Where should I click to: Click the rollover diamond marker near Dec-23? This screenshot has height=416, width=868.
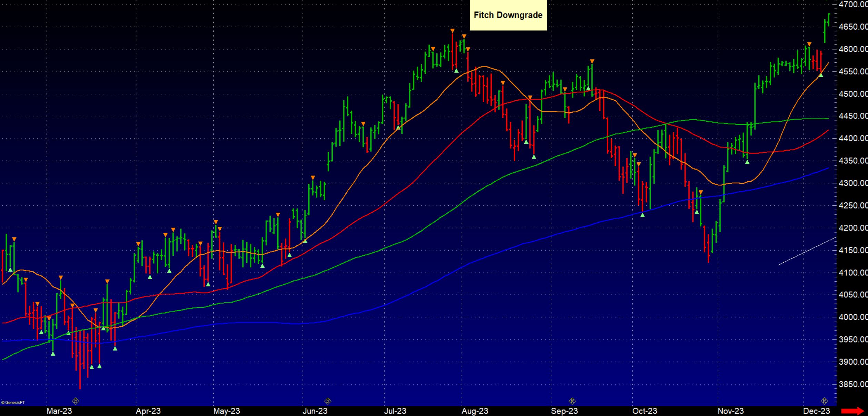click(824, 401)
